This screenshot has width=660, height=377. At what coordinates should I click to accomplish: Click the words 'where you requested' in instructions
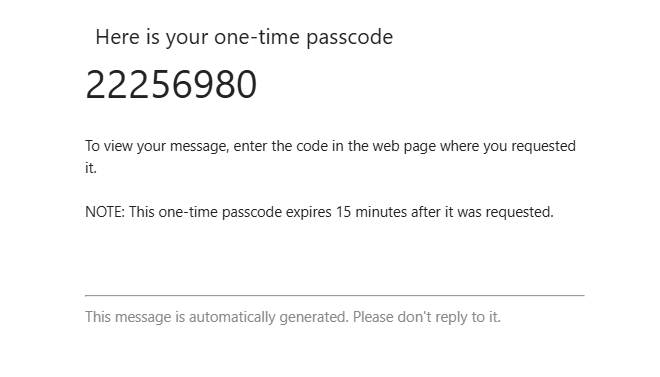point(508,146)
